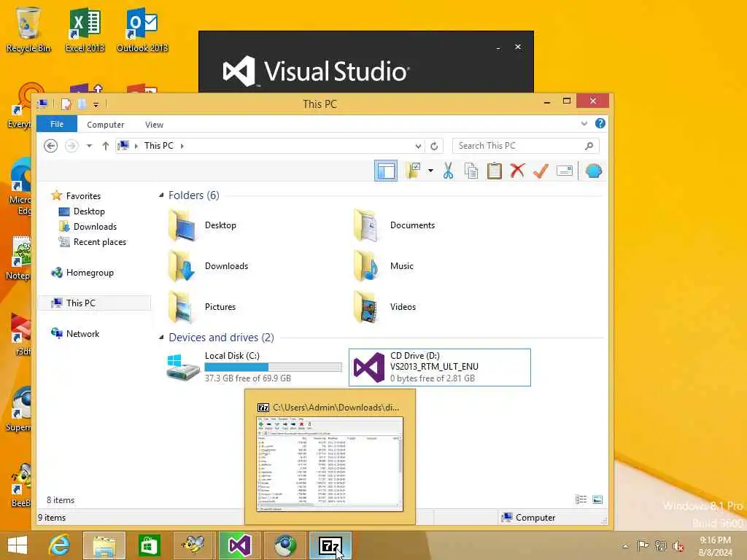Click breadcrumb arrow after This PC
747x560 pixels.
click(182, 146)
